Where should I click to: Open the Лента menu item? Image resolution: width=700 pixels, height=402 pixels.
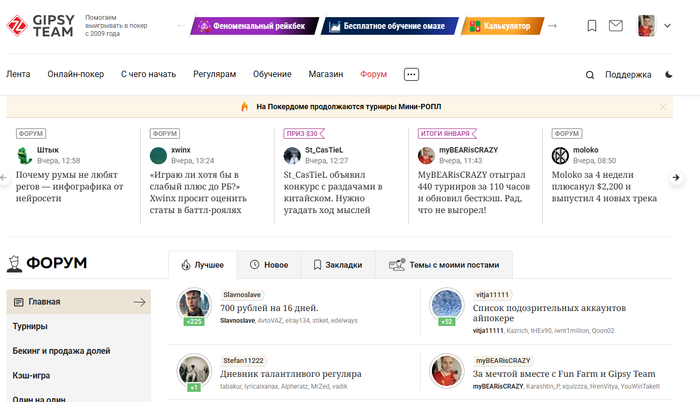click(x=18, y=74)
